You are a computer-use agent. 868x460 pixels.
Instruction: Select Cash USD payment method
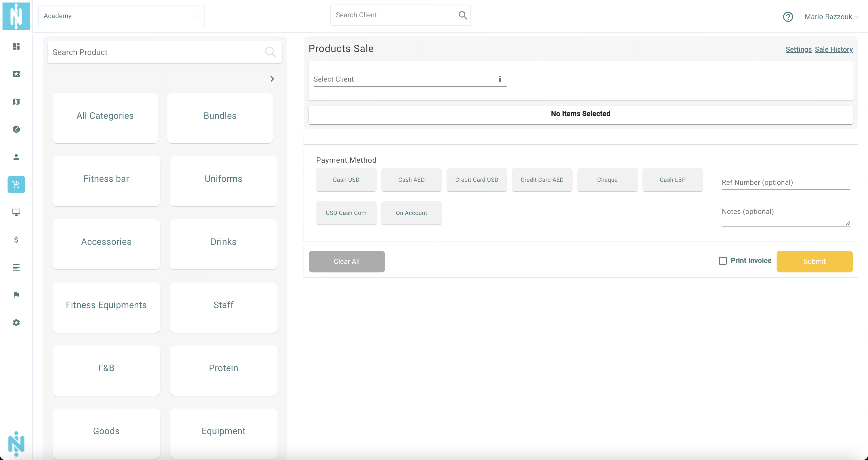(346, 180)
